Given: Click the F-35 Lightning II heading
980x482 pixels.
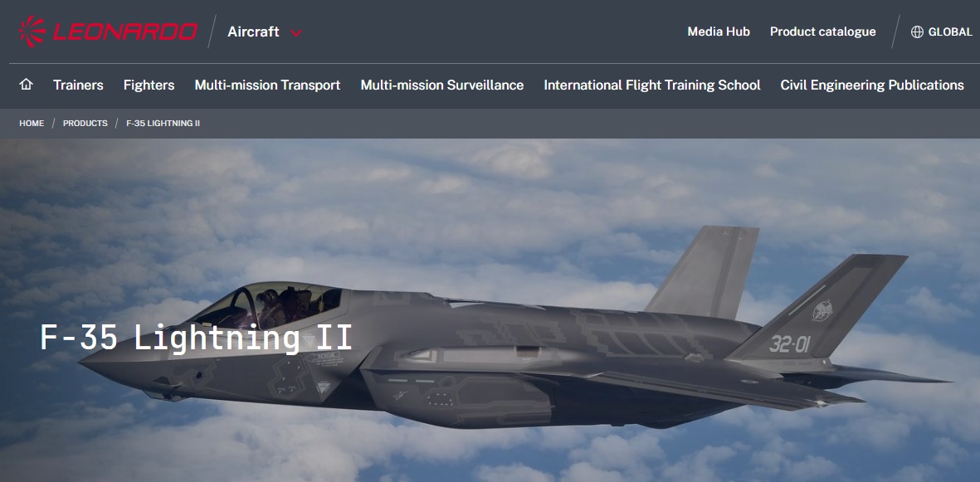Looking at the screenshot, I should (x=197, y=338).
